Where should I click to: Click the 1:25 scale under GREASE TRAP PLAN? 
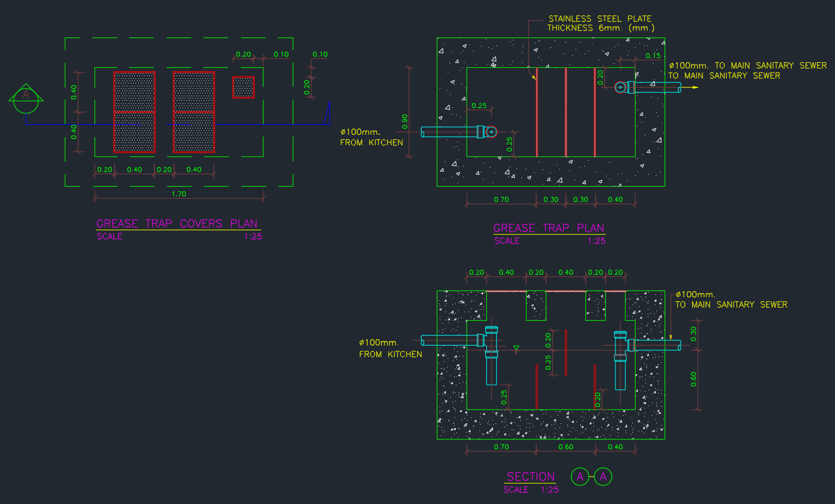click(596, 241)
